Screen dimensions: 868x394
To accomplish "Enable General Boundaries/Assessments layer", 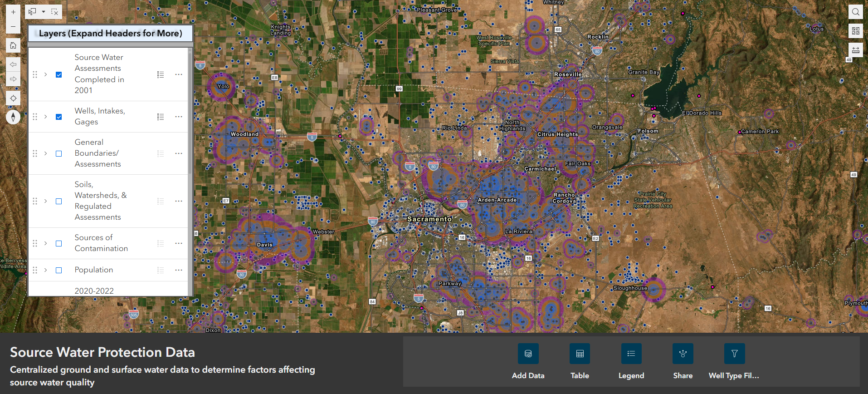I will coord(59,153).
